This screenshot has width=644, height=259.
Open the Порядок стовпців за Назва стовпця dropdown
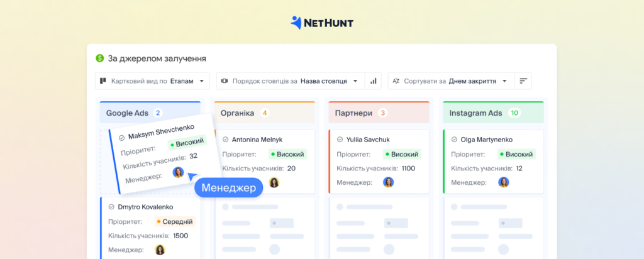(291, 81)
